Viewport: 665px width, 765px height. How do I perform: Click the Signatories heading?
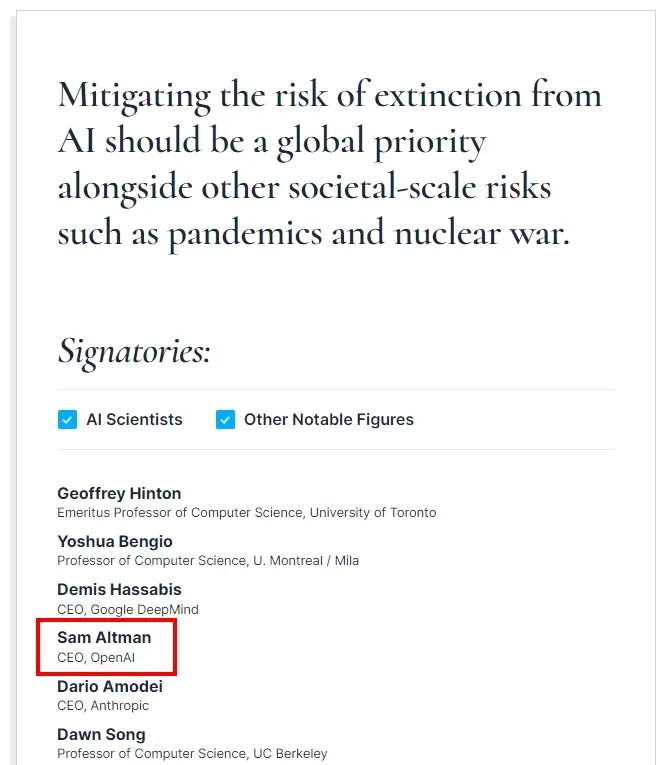click(x=134, y=351)
